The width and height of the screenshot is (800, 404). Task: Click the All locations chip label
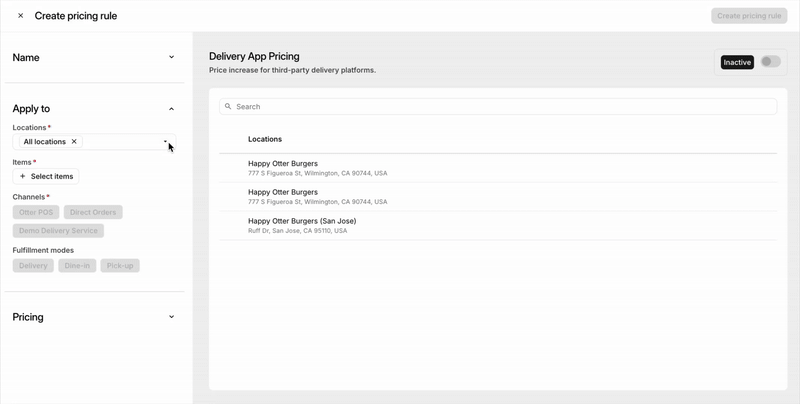[45, 142]
